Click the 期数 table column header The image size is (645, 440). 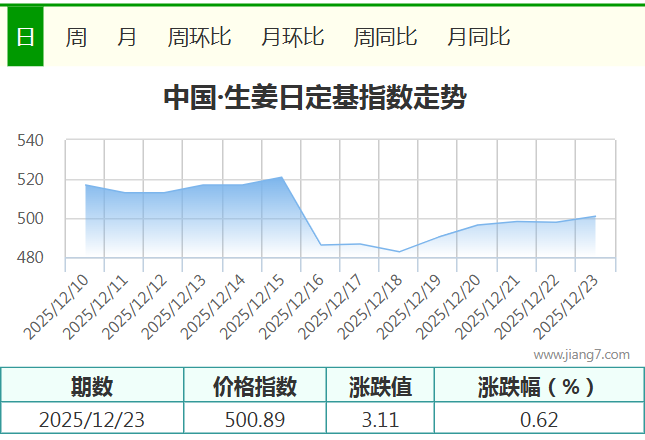[x=92, y=386]
